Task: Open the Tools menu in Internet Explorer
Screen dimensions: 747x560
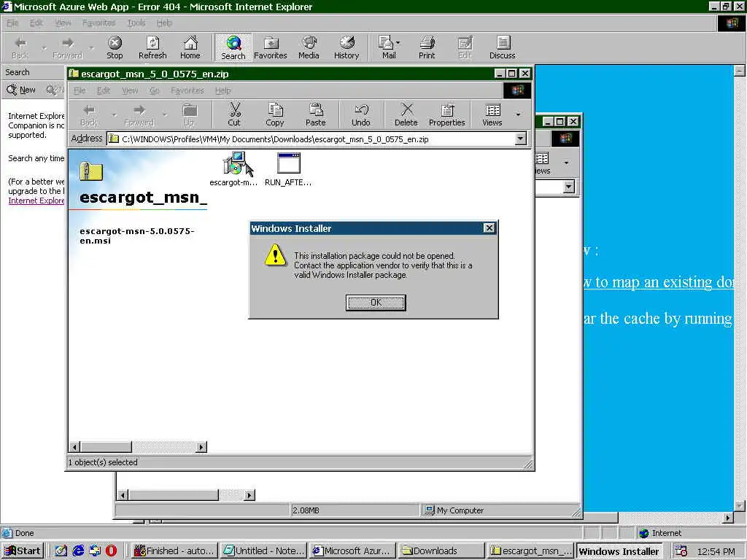Action: click(x=136, y=23)
